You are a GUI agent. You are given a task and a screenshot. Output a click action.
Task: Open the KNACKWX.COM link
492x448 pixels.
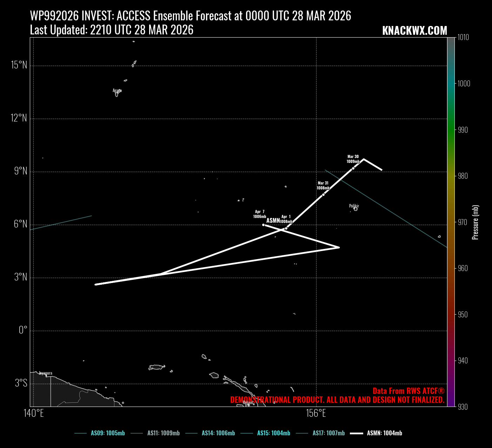coord(414,31)
